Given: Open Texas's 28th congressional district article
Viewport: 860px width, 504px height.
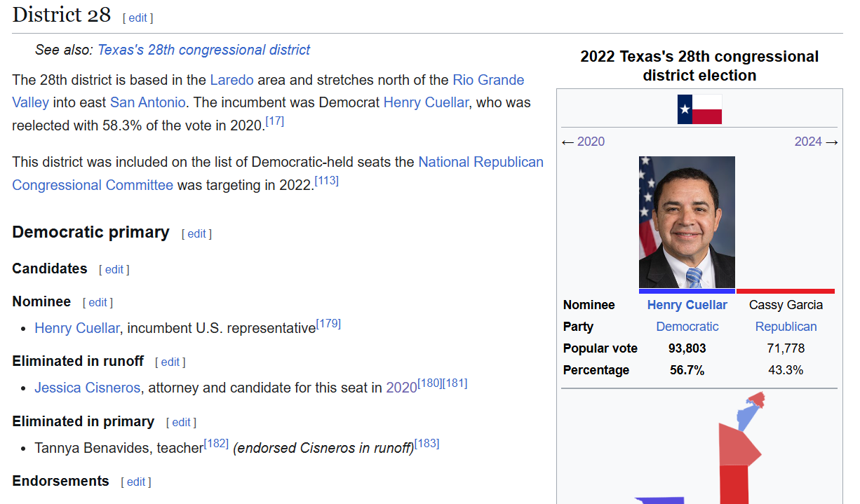Looking at the screenshot, I should coord(203,50).
